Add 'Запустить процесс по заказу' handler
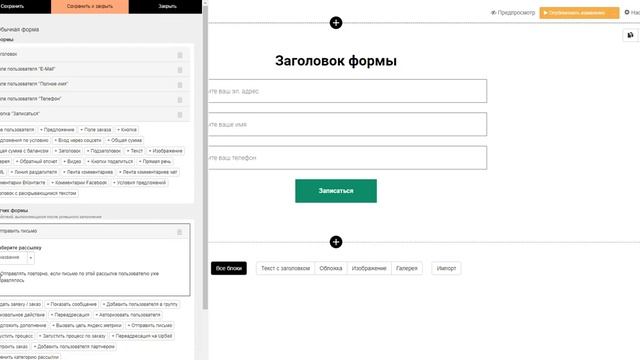Viewport: 640px width, 360px height. [72, 336]
